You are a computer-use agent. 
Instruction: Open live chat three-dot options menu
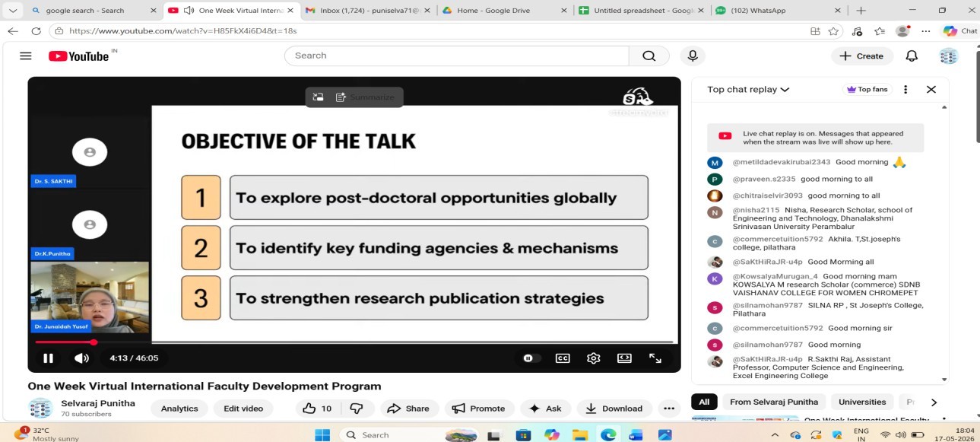pos(905,89)
